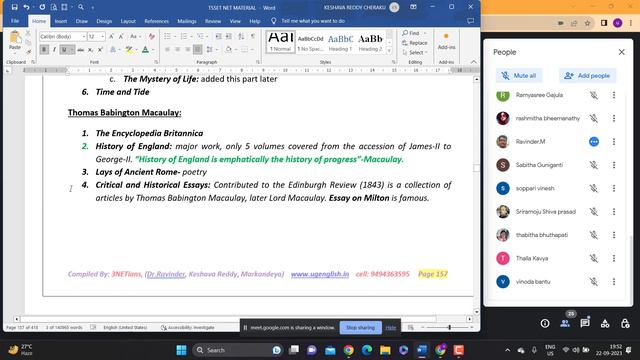Apply the No Spacing style
This screenshot has width=640, height=360.
(x=310, y=42)
